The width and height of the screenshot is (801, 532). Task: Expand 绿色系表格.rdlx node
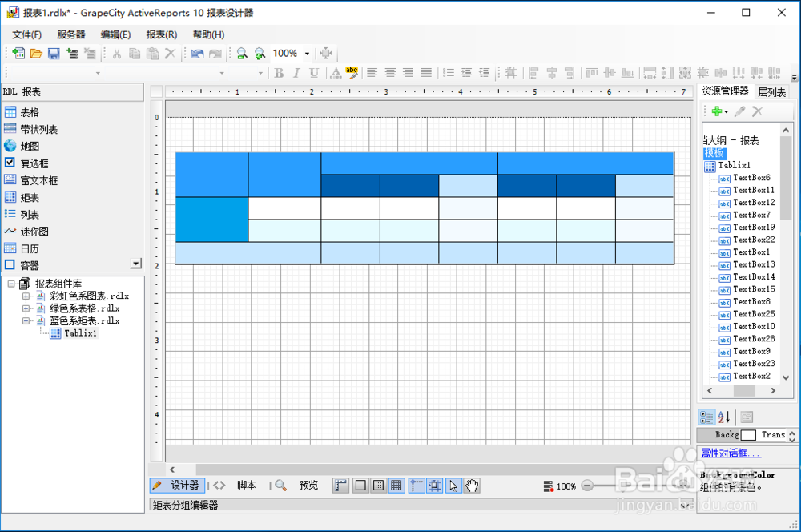coord(26,308)
